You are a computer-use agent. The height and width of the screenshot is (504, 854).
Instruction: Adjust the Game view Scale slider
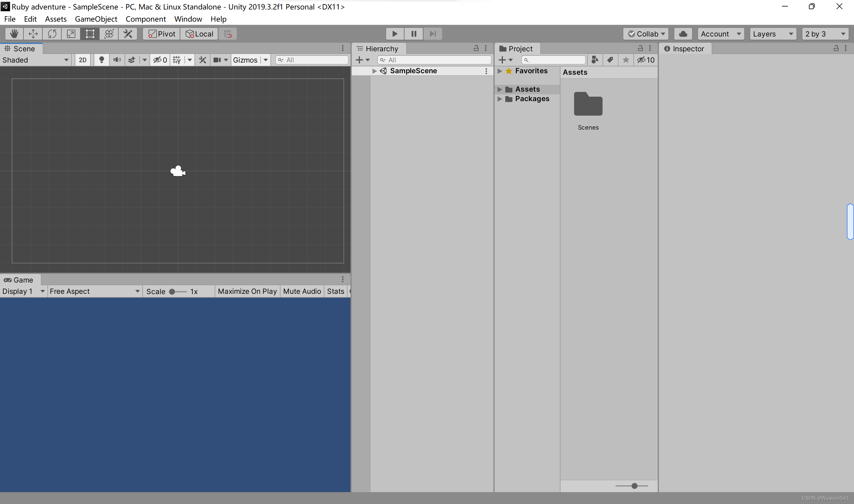[172, 292]
